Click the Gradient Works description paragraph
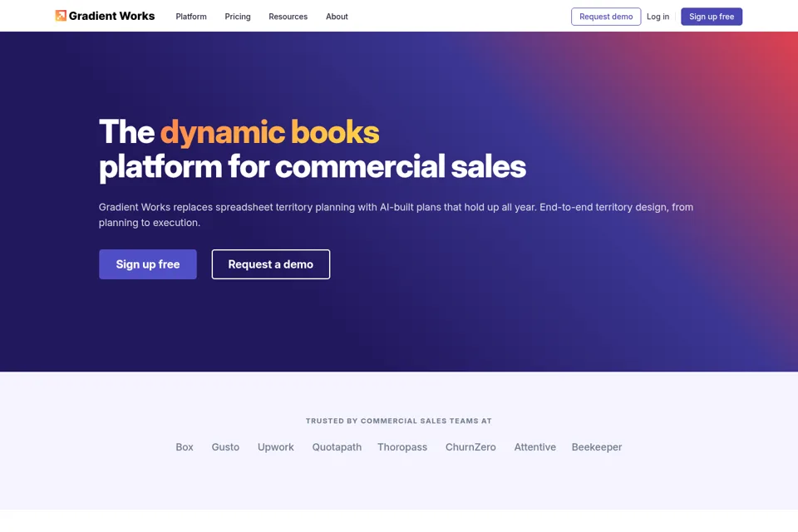 396,214
